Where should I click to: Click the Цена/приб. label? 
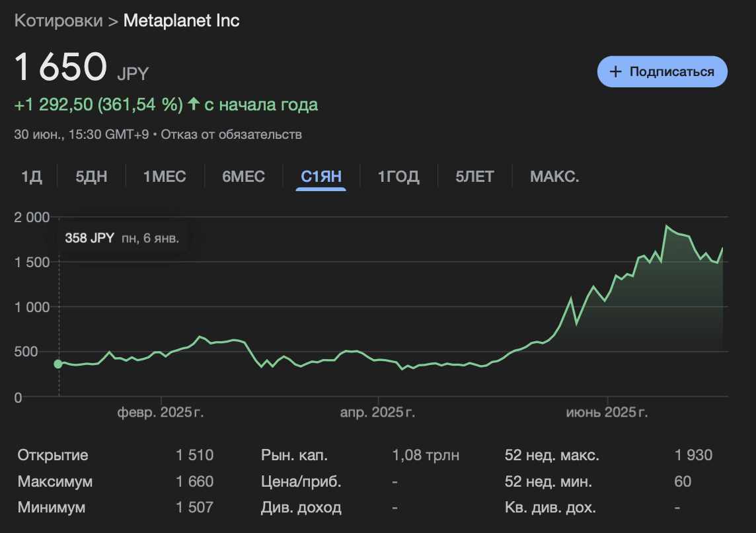[x=301, y=481]
